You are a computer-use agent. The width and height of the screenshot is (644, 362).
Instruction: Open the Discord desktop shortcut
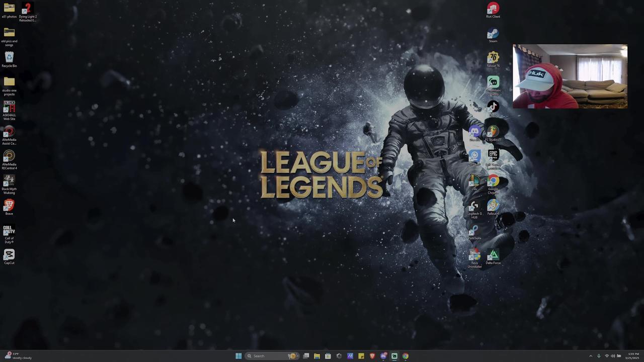(474, 134)
